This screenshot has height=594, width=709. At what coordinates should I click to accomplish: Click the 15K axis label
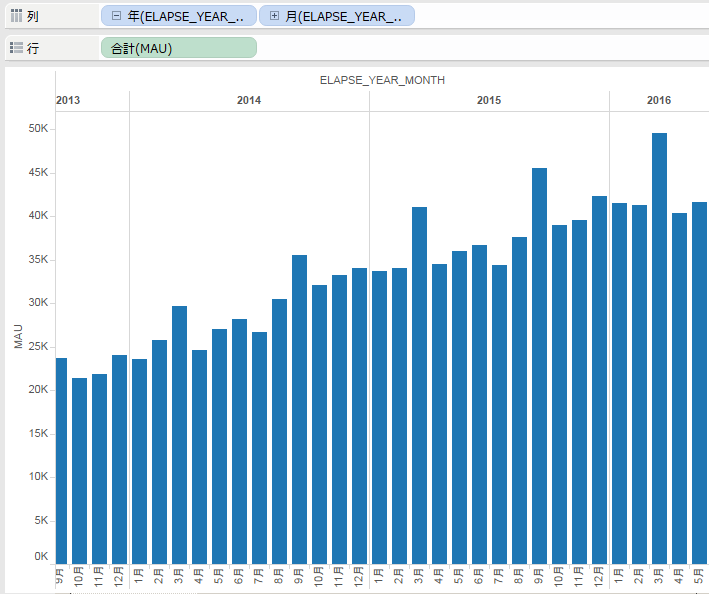click(38, 434)
